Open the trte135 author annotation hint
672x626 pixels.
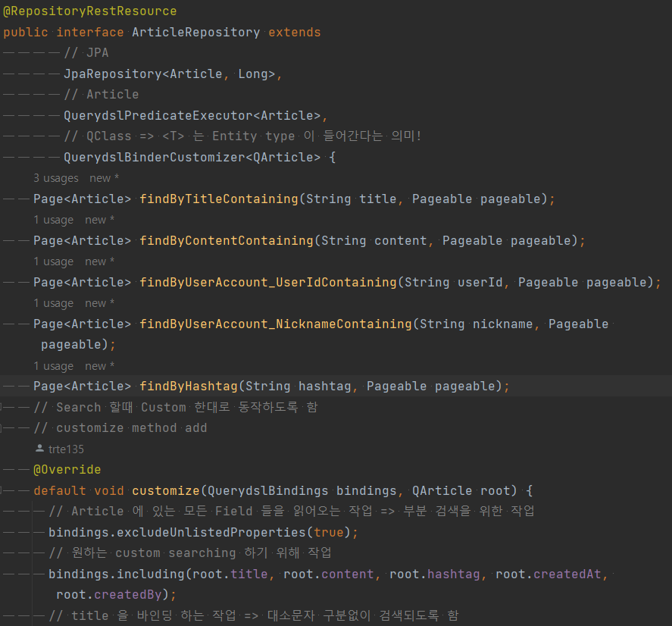click(x=66, y=449)
